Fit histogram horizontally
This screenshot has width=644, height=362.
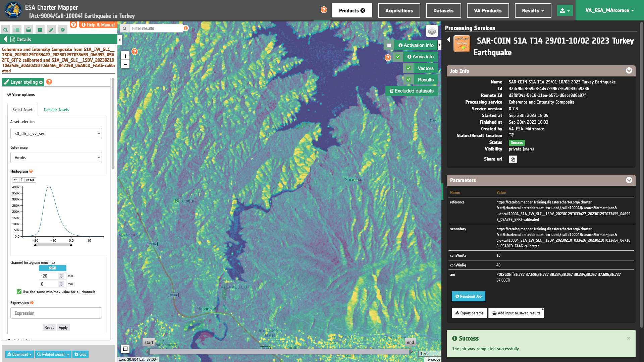pyautogui.click(x=16, y=180)
